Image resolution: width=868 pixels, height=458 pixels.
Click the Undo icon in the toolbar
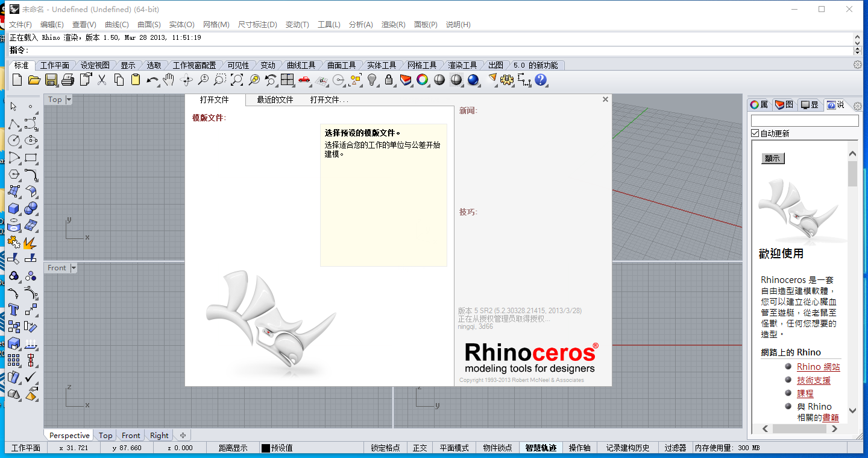(153, 80)
